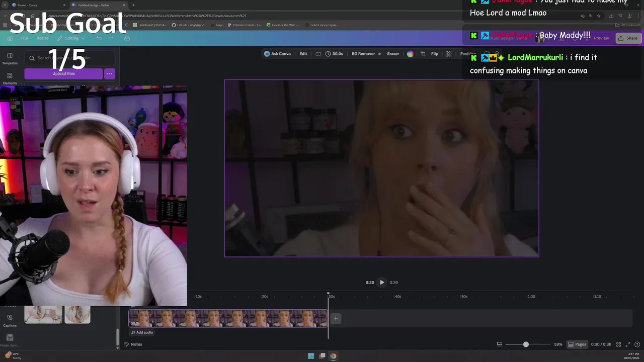Select the video on the canvas
The image size is (644, 362).
[x=381, y=168]
